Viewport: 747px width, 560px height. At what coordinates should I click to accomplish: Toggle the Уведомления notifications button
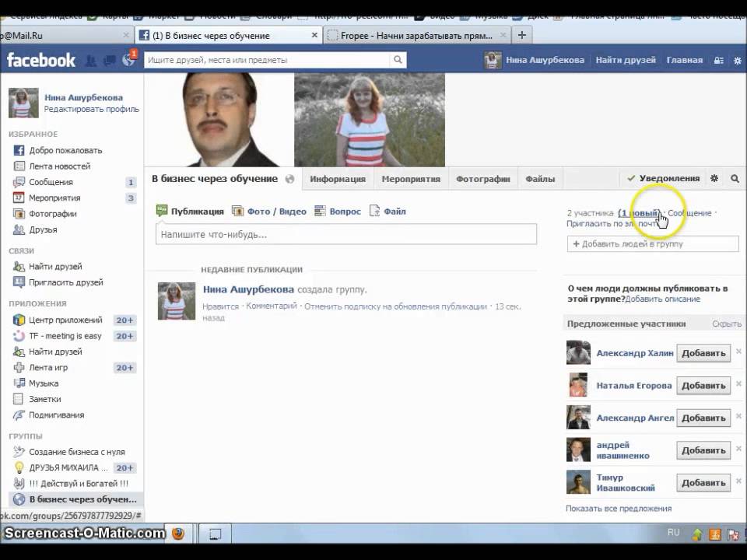coord(663,178)
